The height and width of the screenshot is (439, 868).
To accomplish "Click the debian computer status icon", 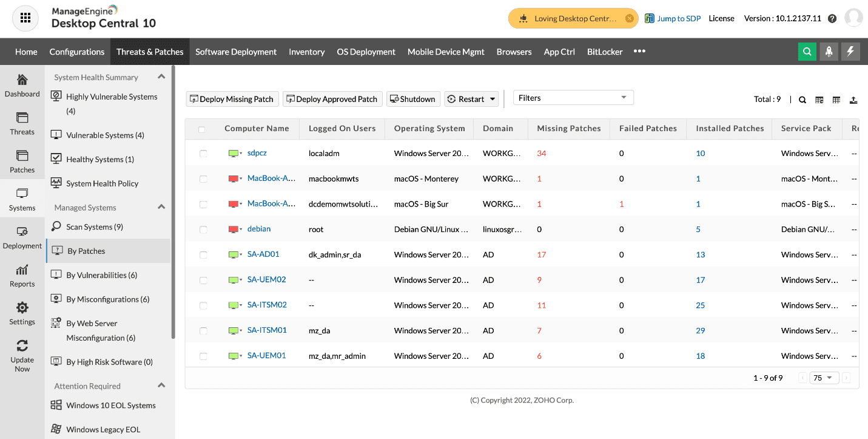I will pos(233,230).
